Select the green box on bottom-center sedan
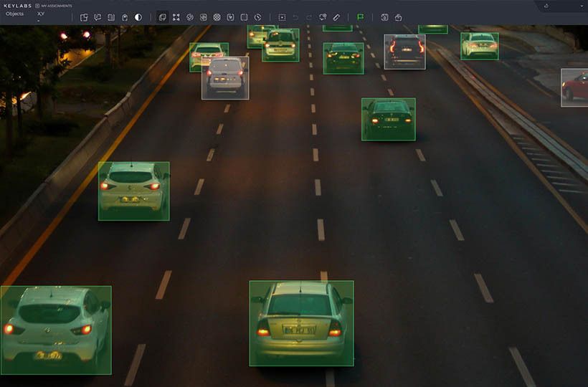The image size is (588, 387). (301, 323)
